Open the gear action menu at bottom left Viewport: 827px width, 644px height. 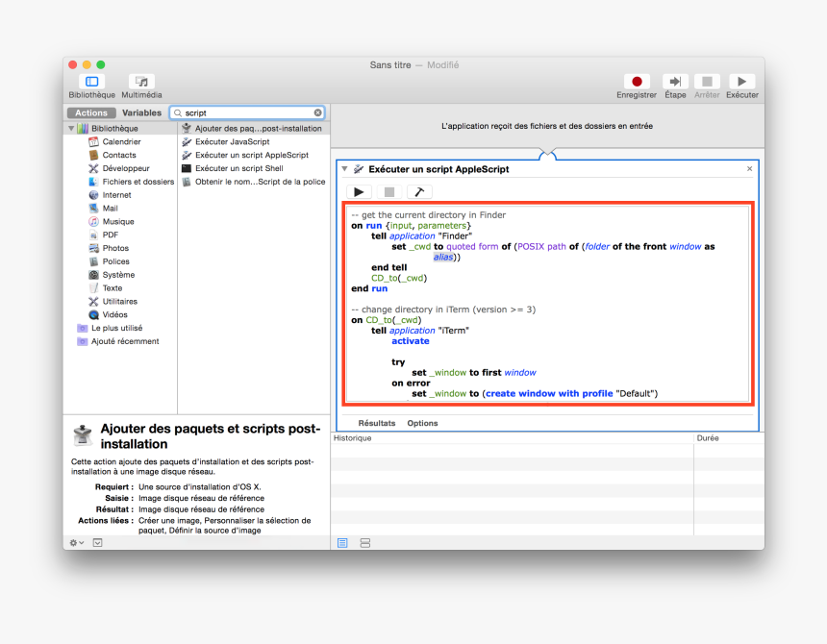coord(77,543)
